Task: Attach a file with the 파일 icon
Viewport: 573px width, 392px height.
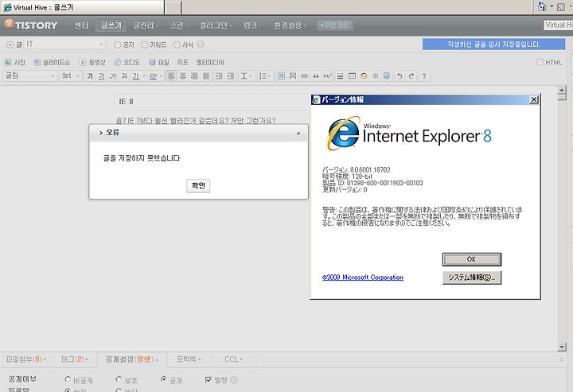Action: (159, 62)
